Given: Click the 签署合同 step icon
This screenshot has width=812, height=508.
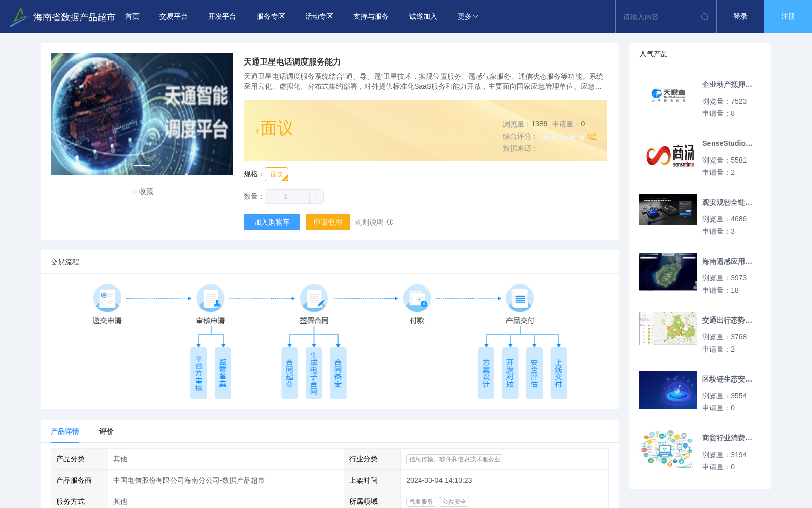Looking at the screenshot, I should click(x=314, y=298).
